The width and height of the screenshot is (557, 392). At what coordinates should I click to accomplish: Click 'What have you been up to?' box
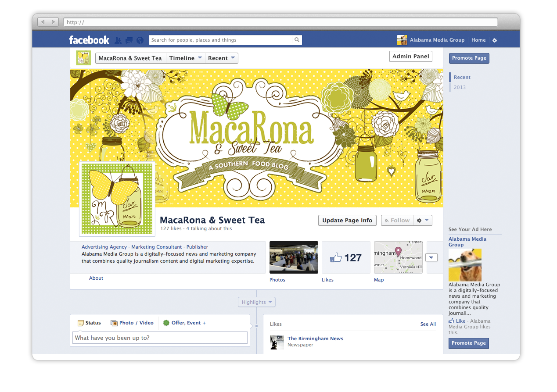160,338
